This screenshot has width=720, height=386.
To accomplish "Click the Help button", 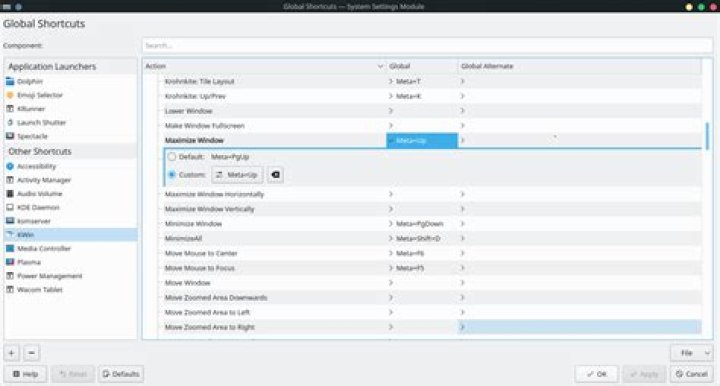I will 26,374.
